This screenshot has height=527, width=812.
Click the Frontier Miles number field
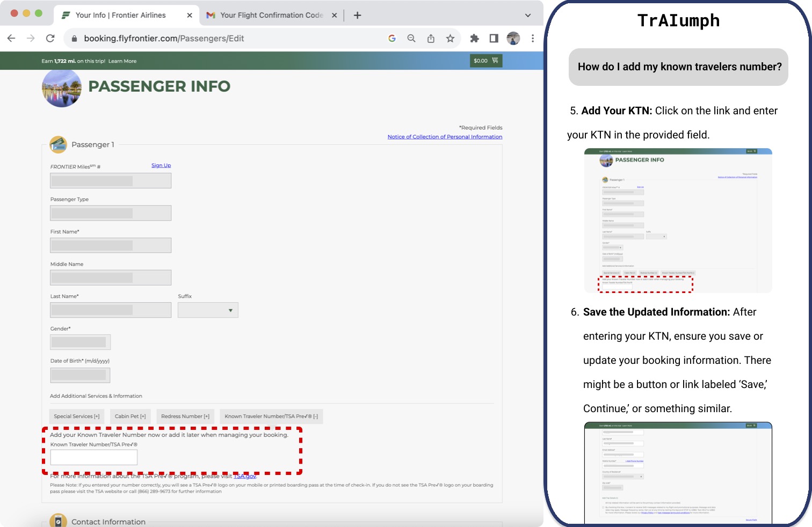[x=111, y=181]
